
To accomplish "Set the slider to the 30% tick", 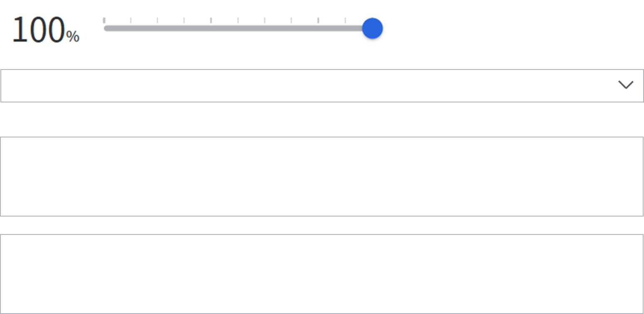I will (x=184, y=28).
